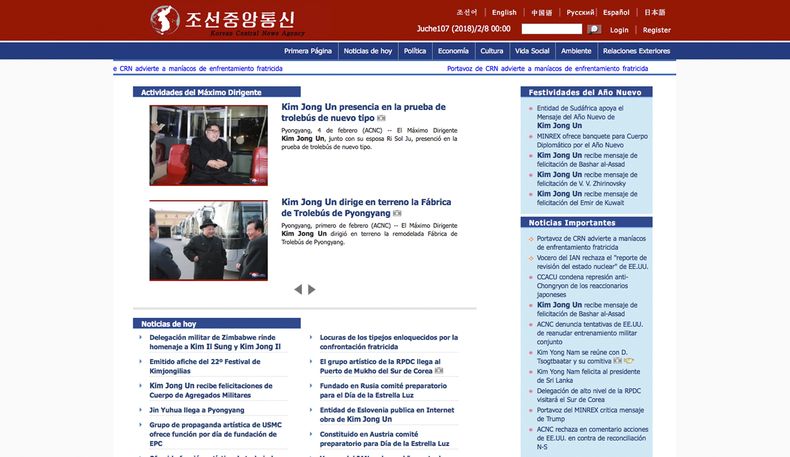
Task: Open the Primera Página menu item
Action: tap(307, 50)
